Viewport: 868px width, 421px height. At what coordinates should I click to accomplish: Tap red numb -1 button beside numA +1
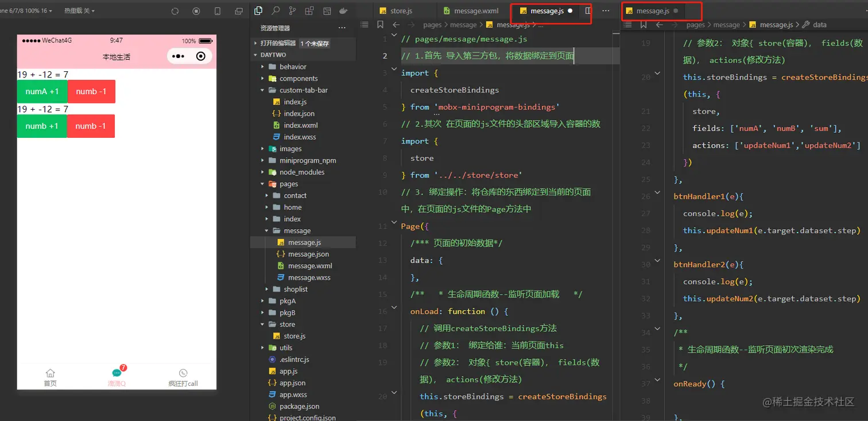tap(91, 91)
